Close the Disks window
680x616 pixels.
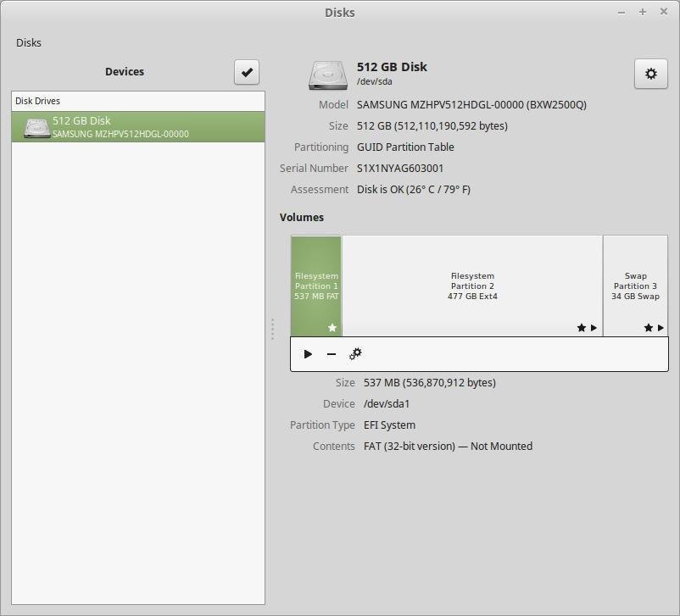coord(664,12)
